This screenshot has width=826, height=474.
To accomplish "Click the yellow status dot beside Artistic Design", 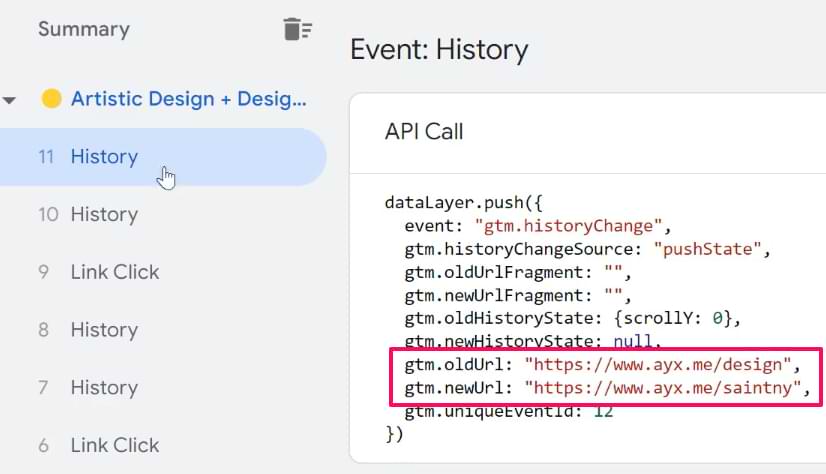I will pos(51,99).
